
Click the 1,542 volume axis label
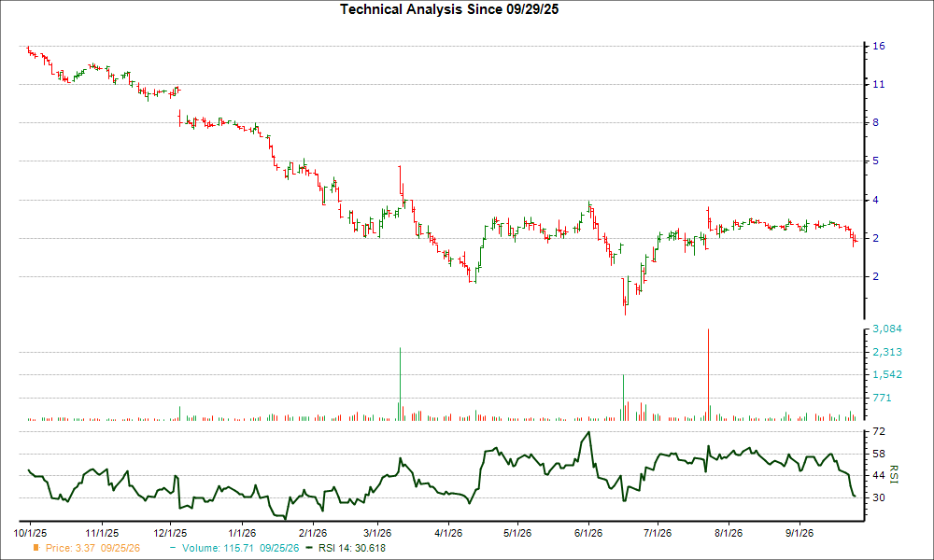pyautogui.click(x=887, y=375)
